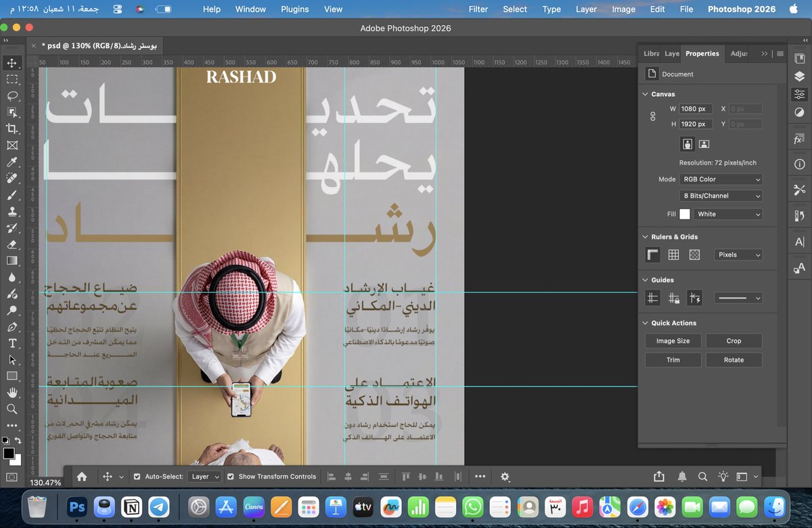
Task: Open the Filter menu
Action: (478, 9)
